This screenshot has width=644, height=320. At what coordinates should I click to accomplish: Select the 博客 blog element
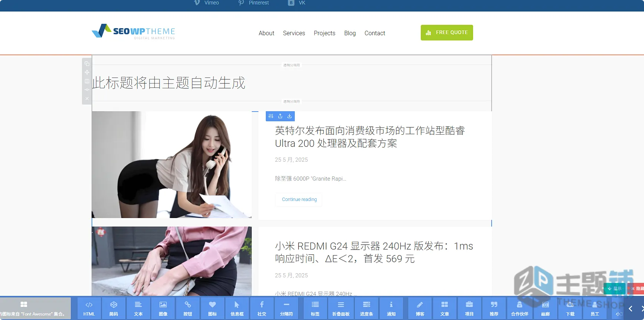pyautogui.click(x=420, y=308)
